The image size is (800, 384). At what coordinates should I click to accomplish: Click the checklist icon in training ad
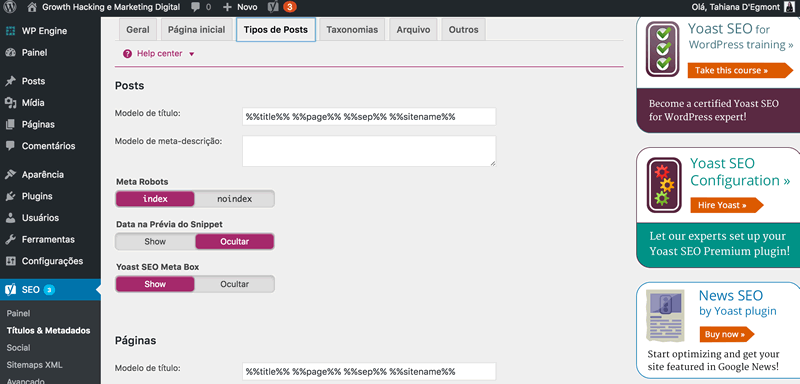[x=663, y=49]
